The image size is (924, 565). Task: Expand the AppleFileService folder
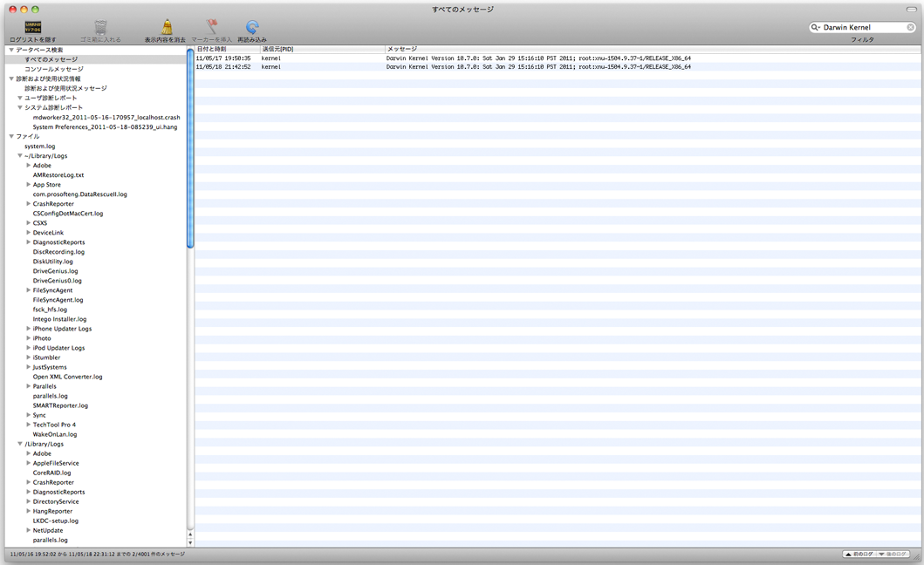pyautogui.click(x=28, y=463)
